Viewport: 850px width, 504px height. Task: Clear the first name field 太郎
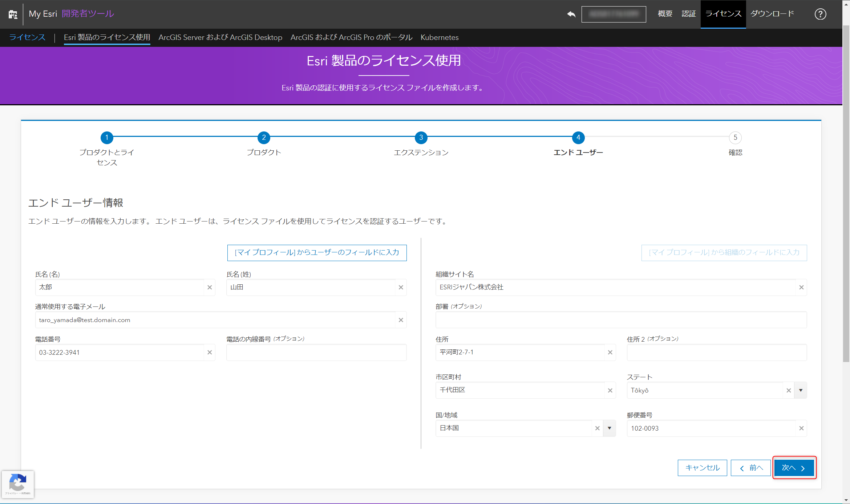210,287
